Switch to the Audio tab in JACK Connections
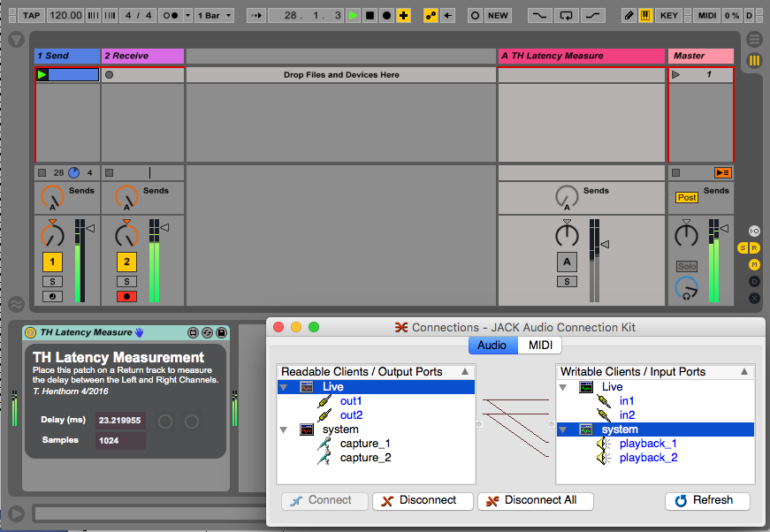The image size is (770, 532). point(492,345)
